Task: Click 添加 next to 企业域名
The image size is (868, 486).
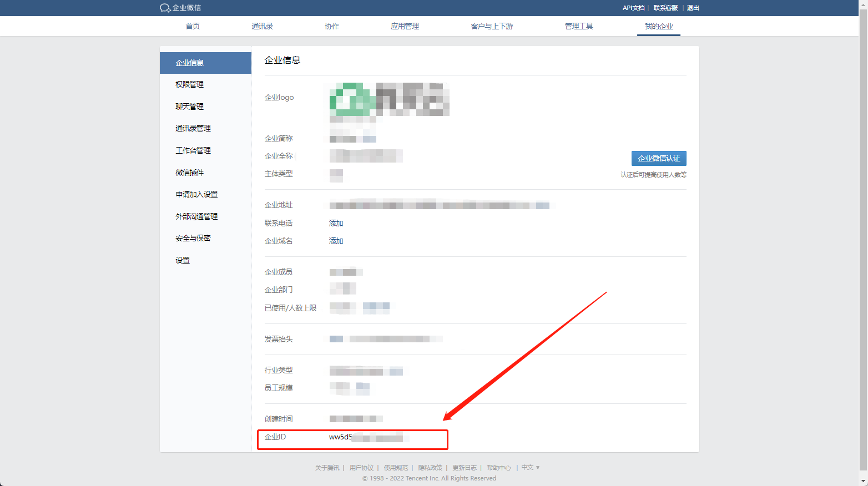Action: pyautogui.click(x=336, y=241)
